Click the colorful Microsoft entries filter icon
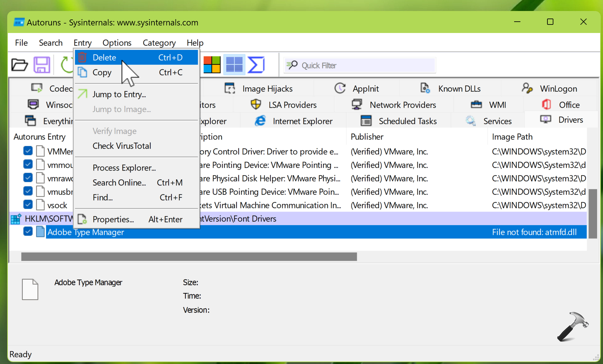The width and height of the screenshot is (603, 364). coord(212,65)
